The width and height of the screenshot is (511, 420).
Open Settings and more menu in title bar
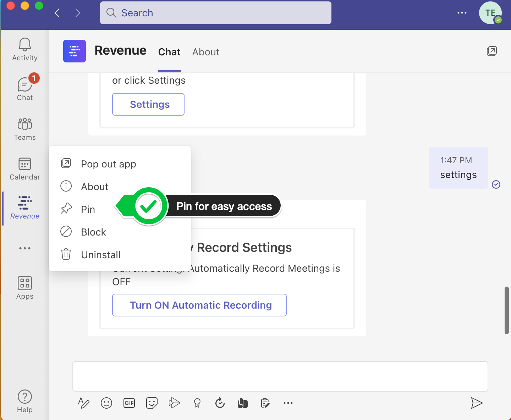click(462, 13)
